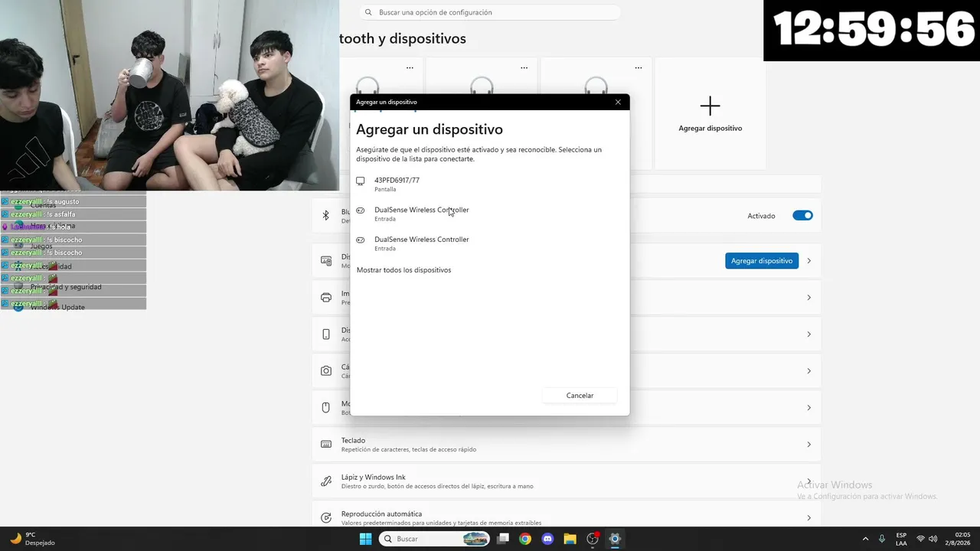Open Privacidad y seguridad in the sidebar
Viewport: 980px width, 551px height.
pos(66,287)
